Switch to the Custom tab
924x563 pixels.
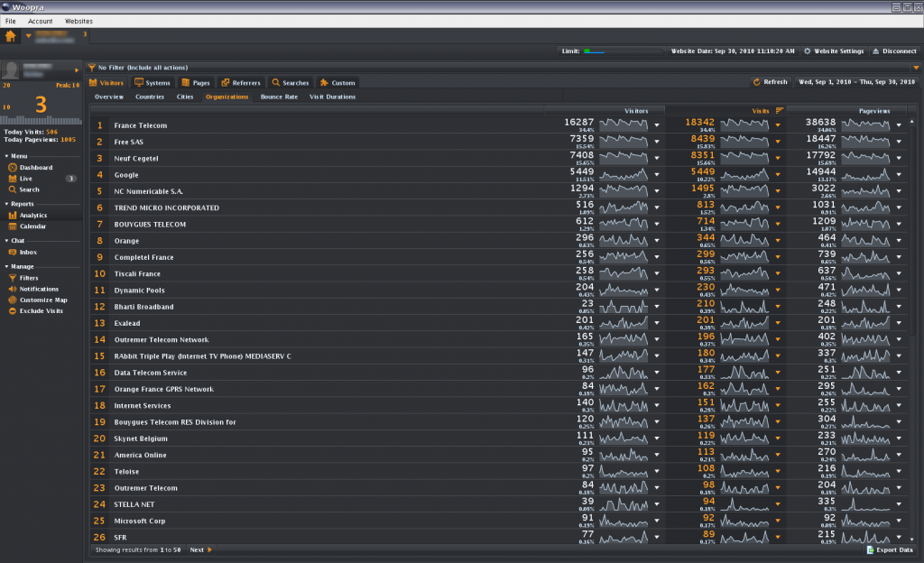tap(337, 82)
